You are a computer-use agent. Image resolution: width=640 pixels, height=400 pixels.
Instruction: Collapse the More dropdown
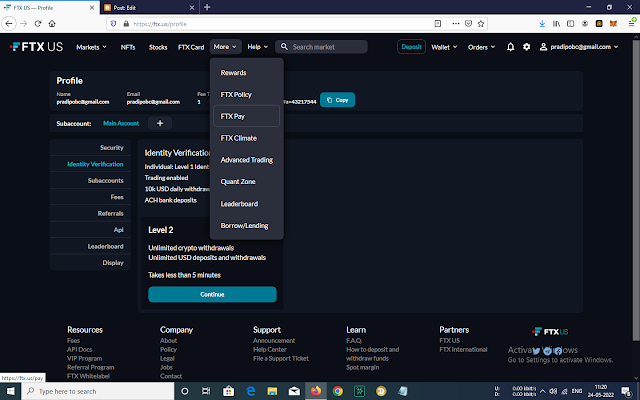point(225,47)
